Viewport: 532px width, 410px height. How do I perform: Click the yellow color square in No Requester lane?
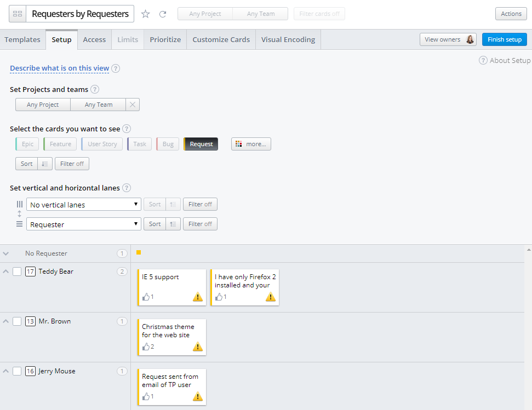(139, 253)
